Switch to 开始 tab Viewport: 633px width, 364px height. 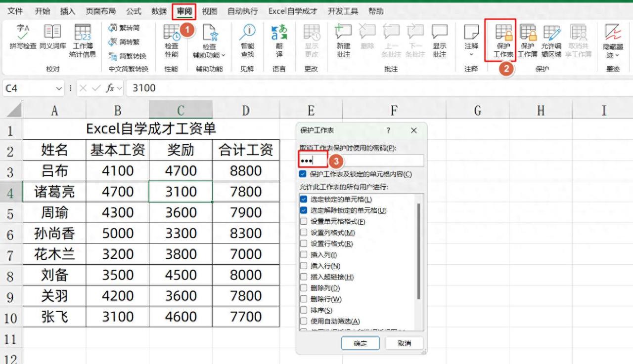[x=43, y=11]
